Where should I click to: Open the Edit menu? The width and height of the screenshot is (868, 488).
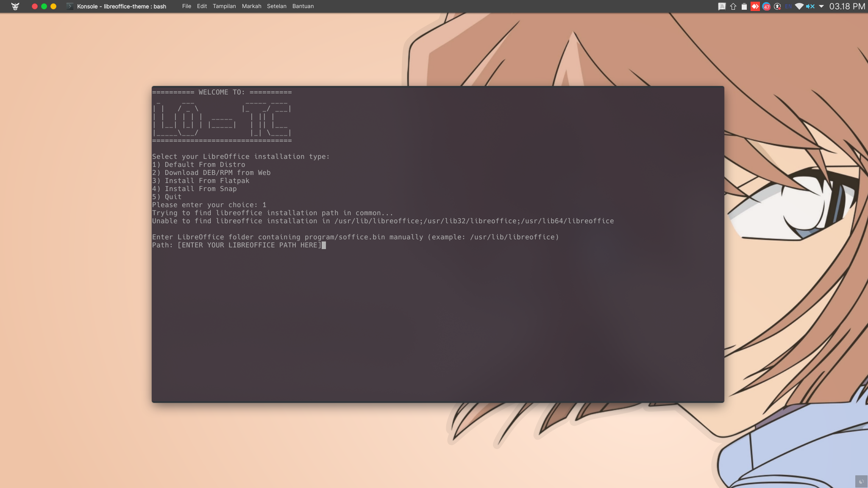coord(202,6)
